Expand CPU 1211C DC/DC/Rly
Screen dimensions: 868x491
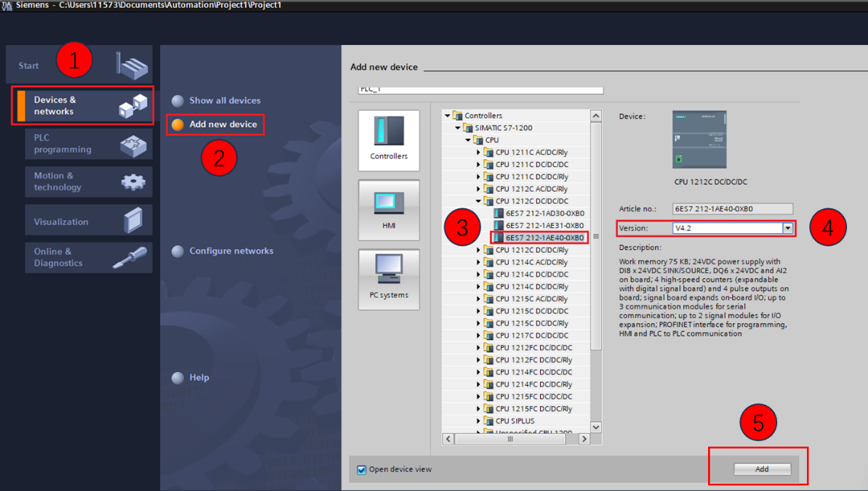tap(478, 176)
